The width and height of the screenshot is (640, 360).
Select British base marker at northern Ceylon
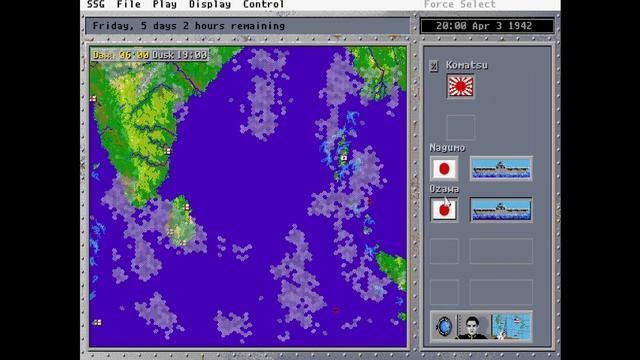(x=187, y=207)
